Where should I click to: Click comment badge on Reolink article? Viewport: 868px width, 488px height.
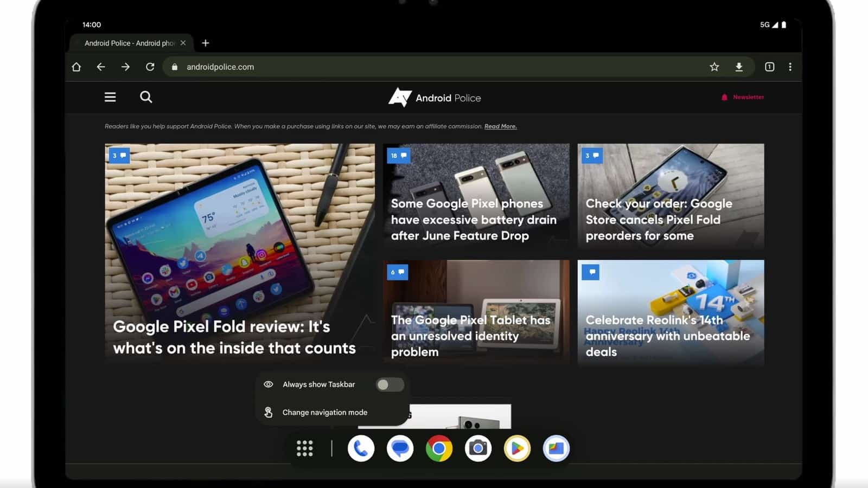pos(591,272)
